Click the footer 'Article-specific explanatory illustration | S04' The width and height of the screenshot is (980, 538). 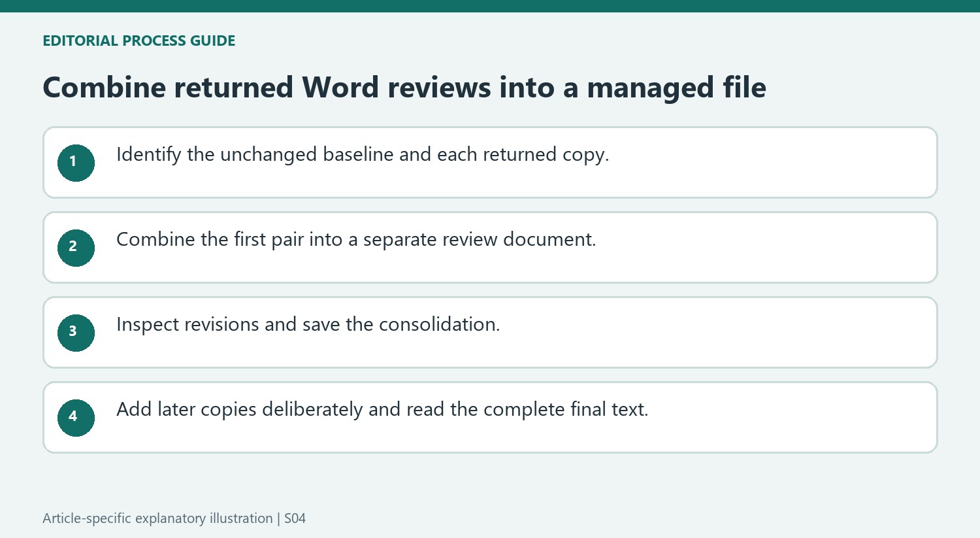pyautogui.click(x=174, y=518)
